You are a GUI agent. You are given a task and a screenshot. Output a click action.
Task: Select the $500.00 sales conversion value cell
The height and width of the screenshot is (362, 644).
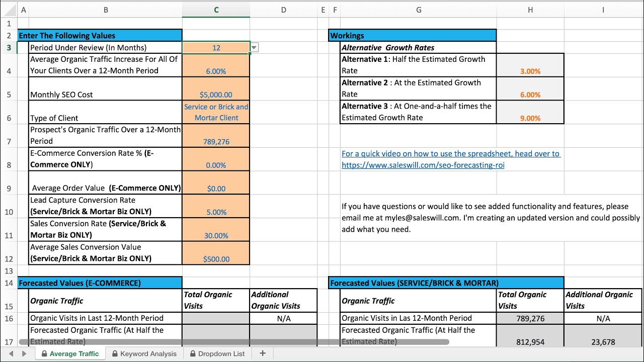click(x=216, y=253)
